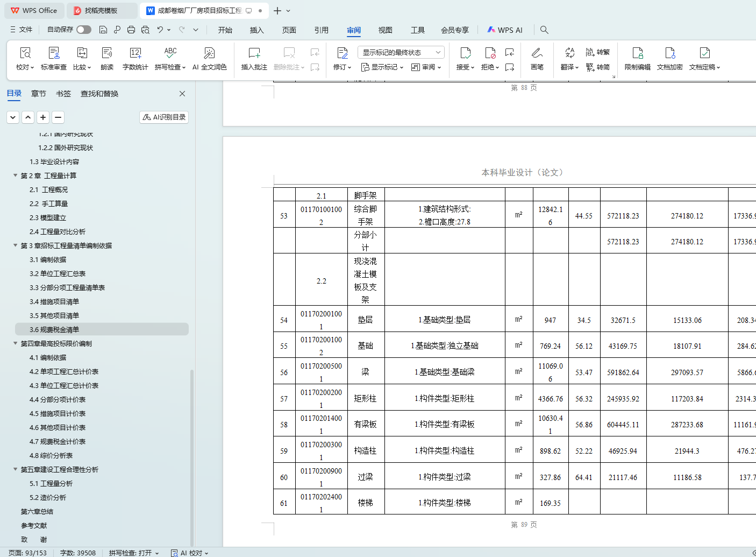Open the 朗读 read-aloud tool
The width and height of the screenshot is (756, 557).
click(x=107, y=53)
